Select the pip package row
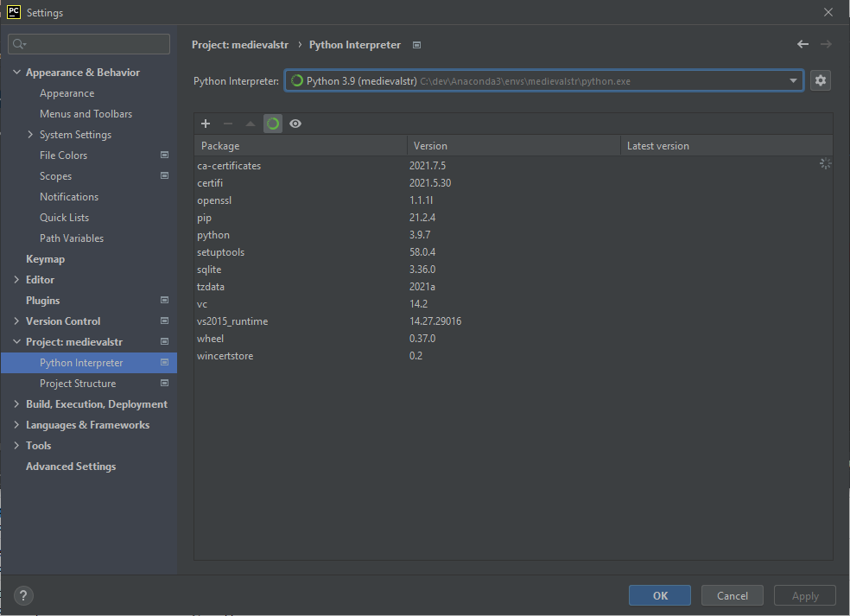 coord(513,218)
